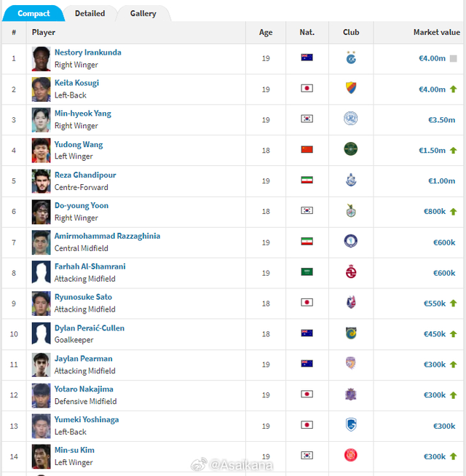The image size is (466, 476).
Task: Click China flag in Yudong Wang's row
Action: tap(307, 150)
